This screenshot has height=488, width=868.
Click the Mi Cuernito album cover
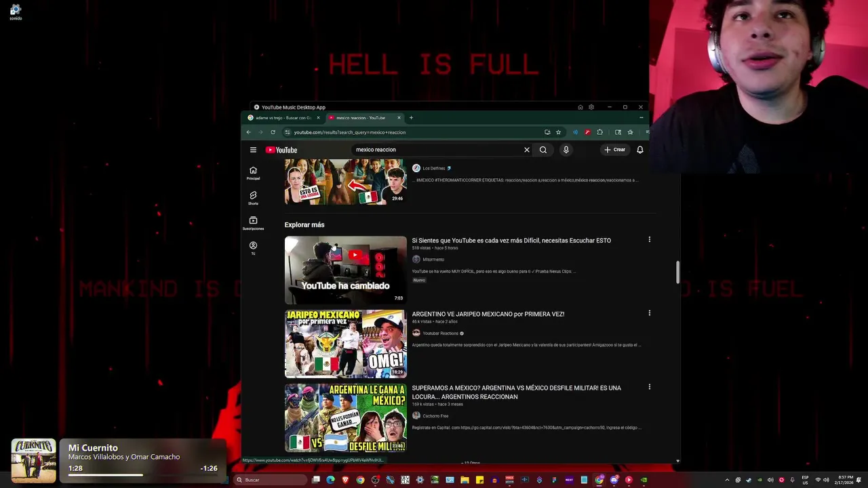[x=33, y=461]
